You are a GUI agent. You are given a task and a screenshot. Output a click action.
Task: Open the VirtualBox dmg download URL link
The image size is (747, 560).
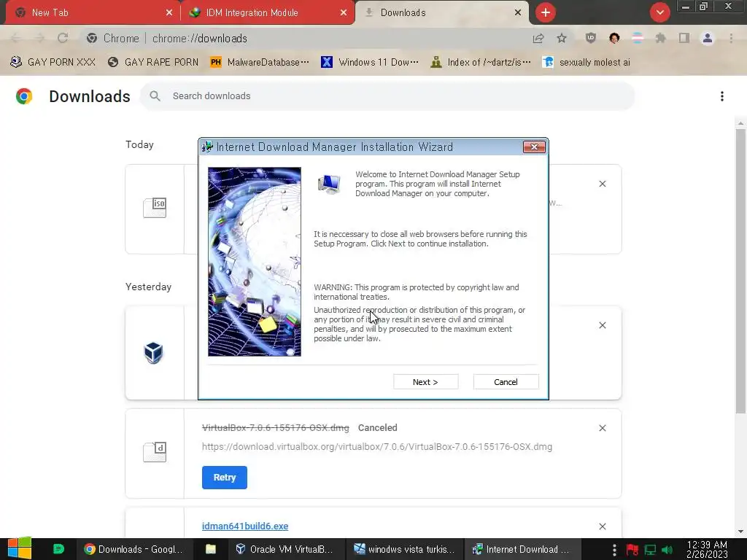tap(377, 447)
